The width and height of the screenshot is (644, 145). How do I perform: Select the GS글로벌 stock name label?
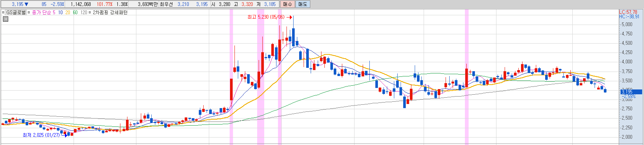click(16, 13)
